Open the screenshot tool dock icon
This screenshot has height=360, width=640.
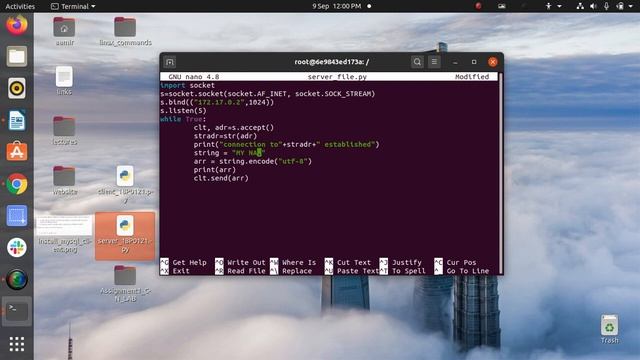click(17, 216)
